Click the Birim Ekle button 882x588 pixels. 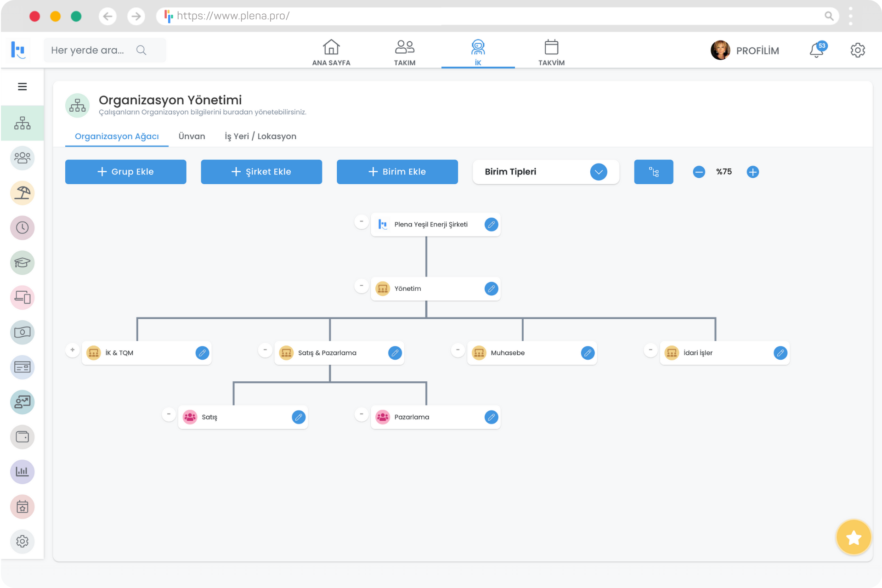(397, 172)
